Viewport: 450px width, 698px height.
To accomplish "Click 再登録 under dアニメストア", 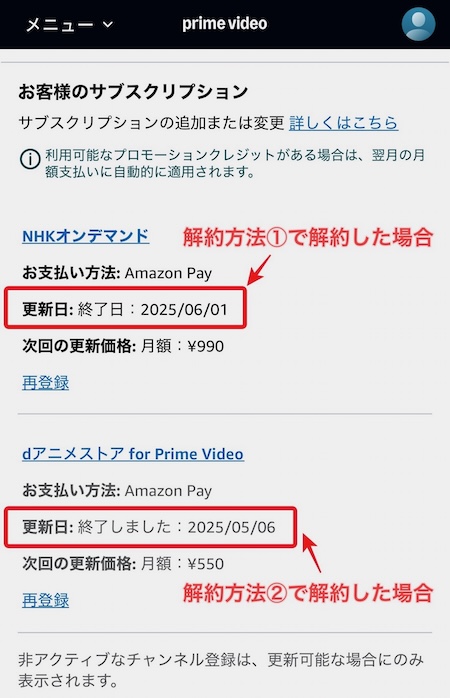I will pos(45,600).
